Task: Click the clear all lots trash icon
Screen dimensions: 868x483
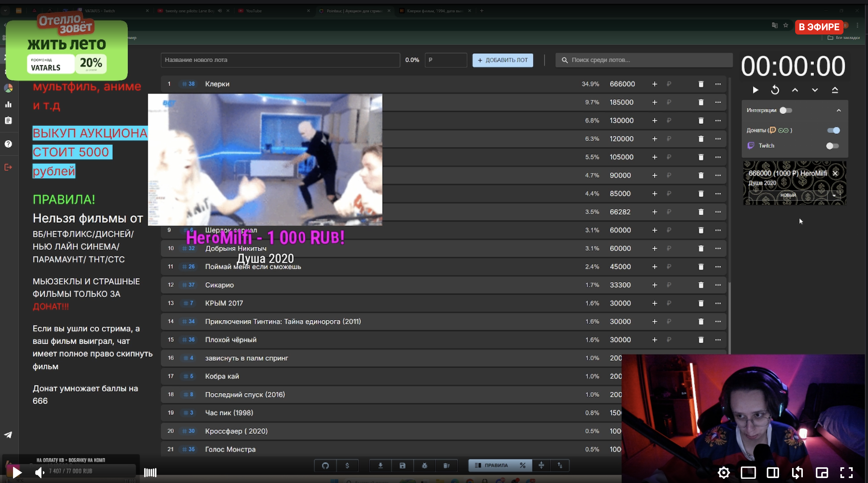Action: tap(446, 465)
